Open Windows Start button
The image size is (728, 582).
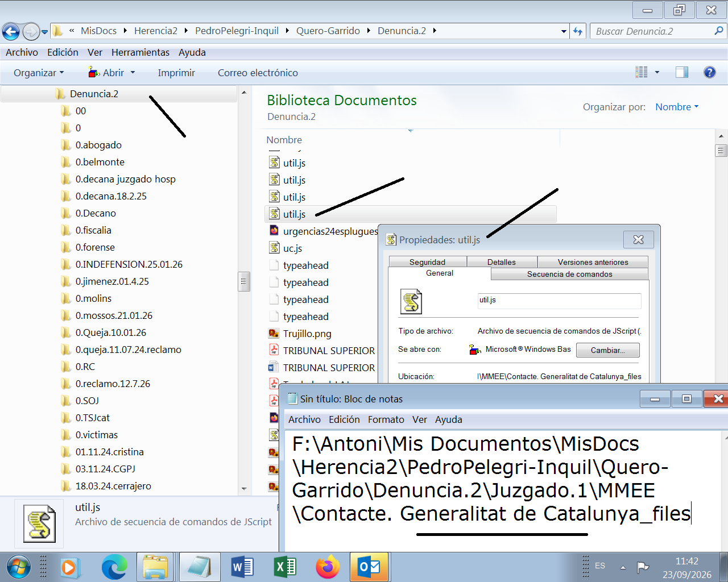click(x=19, y=567)
